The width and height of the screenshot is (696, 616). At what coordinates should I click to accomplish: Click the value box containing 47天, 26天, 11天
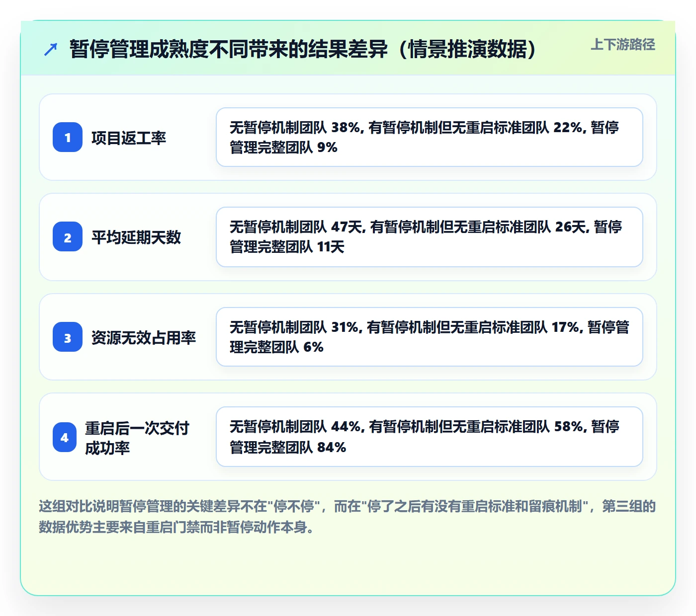point(430,237)
